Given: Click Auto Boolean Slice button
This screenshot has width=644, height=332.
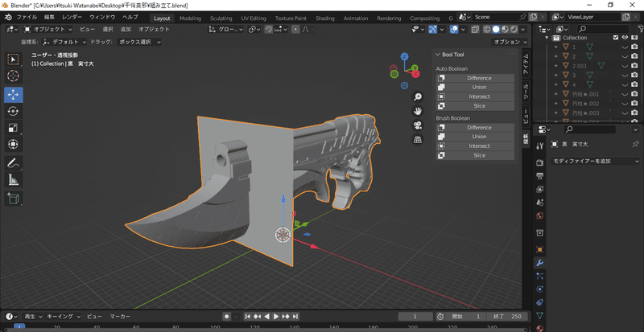Looking at the screenshot, I should point(475,106).
